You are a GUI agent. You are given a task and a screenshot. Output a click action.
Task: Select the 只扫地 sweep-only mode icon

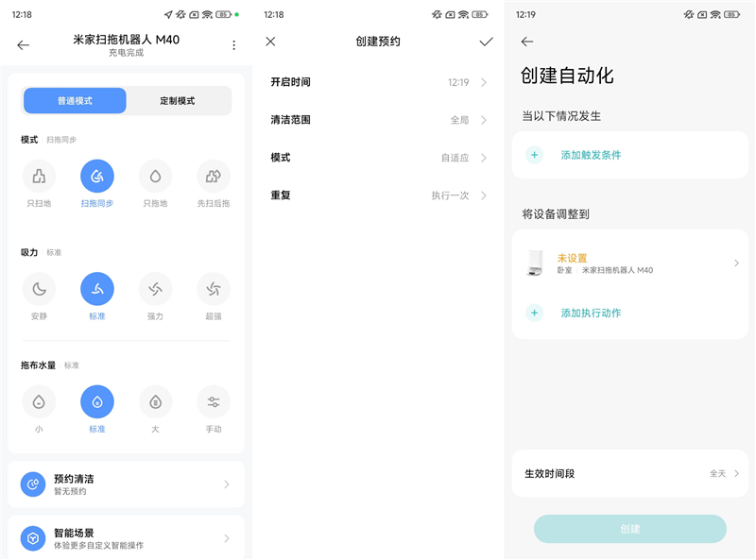(x=39, y=178)
